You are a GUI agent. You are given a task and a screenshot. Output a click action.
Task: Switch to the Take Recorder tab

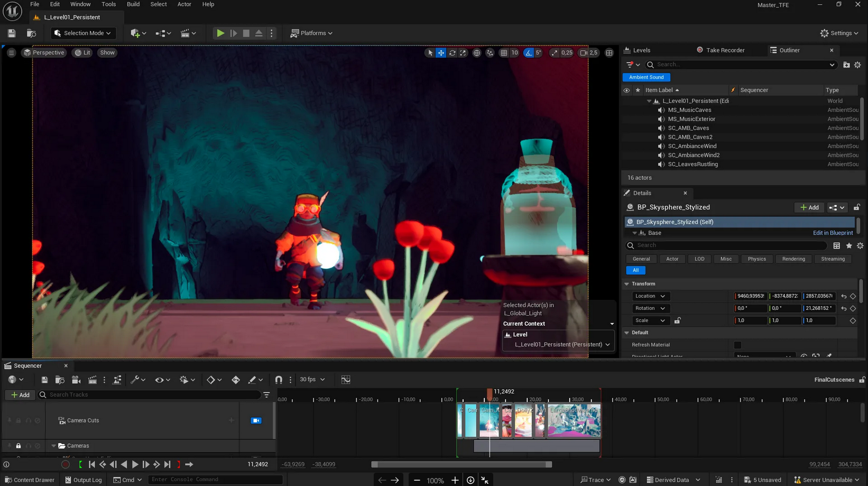tap(725, 50)
